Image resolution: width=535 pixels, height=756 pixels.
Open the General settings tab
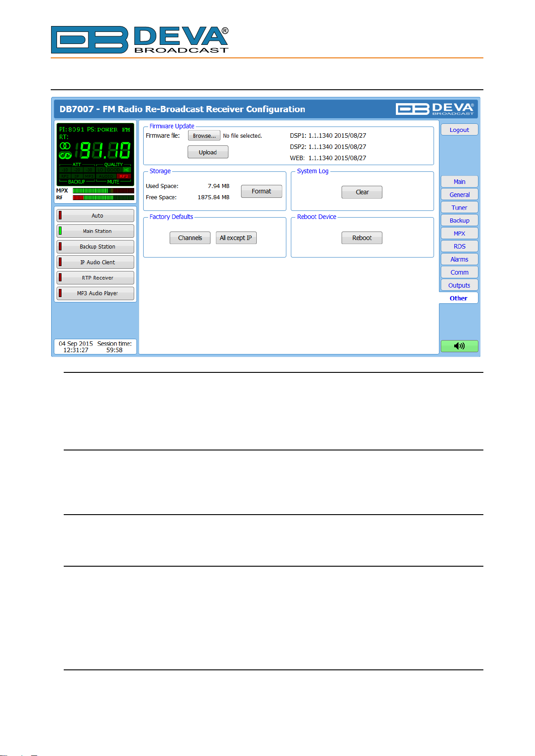coord(459,195)
